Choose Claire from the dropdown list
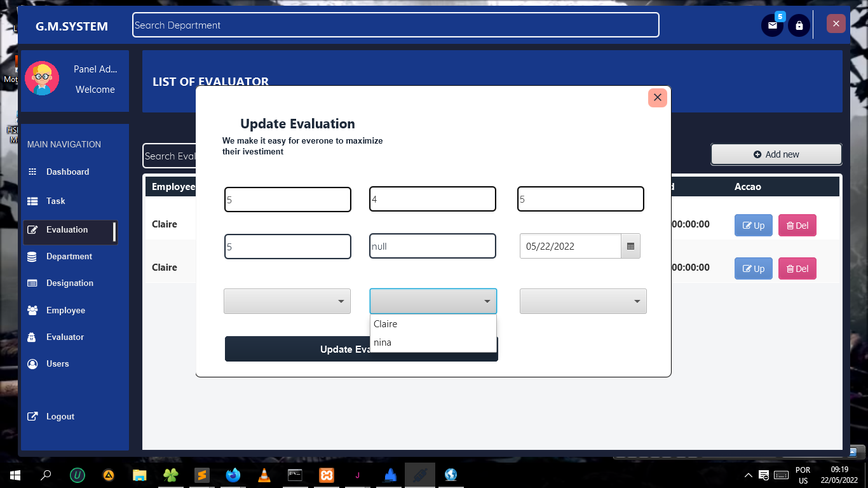 coord(433,324)
